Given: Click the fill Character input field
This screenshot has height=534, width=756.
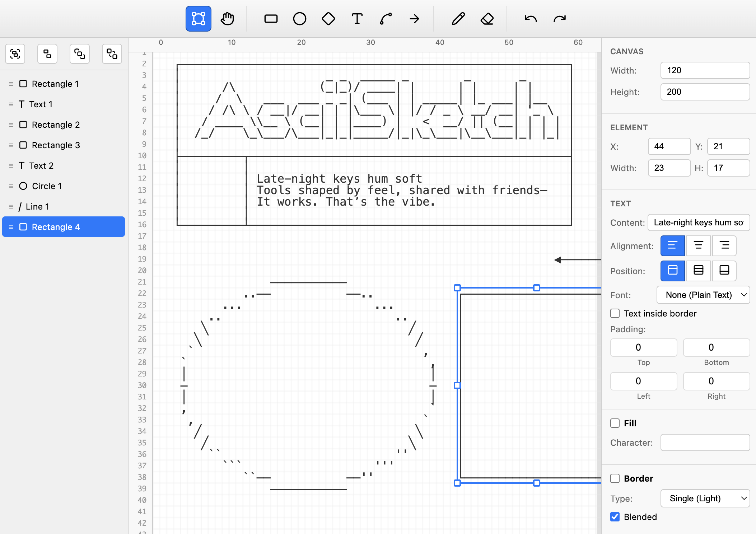Looking at the screenshot, I should [705, 442].
